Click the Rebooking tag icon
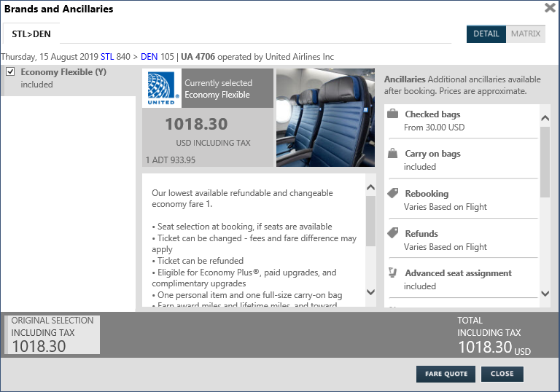This screenshot has height=392, width=560. (x=392, y=193)
